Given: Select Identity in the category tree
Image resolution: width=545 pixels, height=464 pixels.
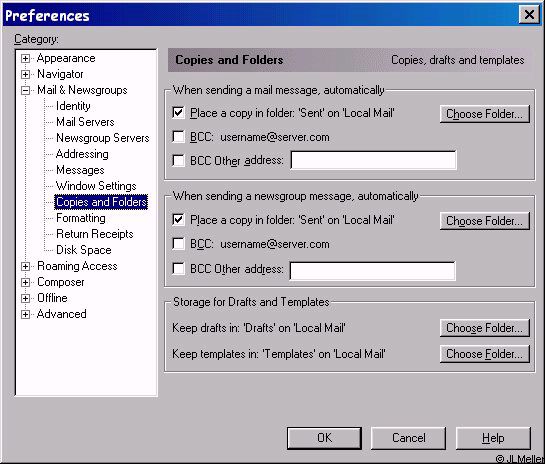Looking at the screenshot, I should (x=73, y=106).
